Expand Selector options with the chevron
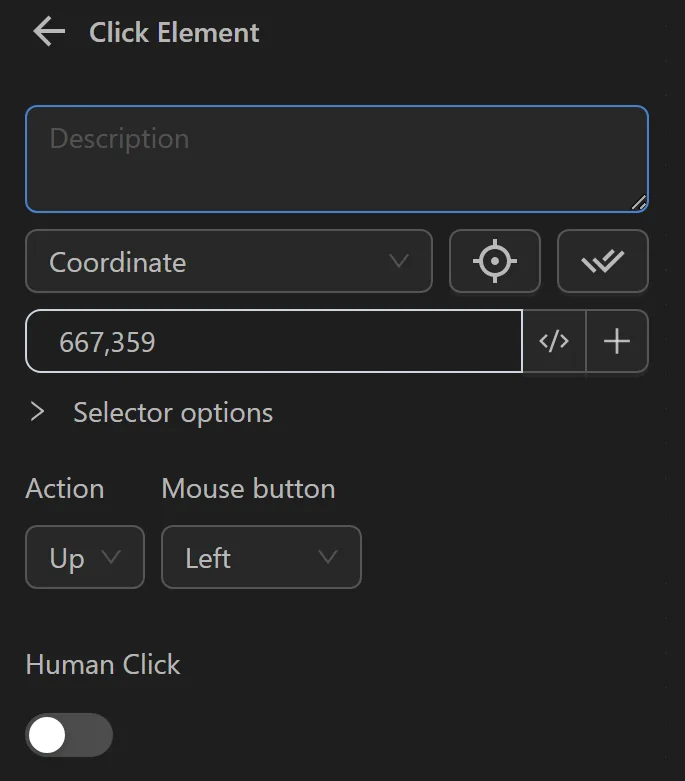Screen dimensions: 685x781 pyautogui.click(x=38, y=412)
